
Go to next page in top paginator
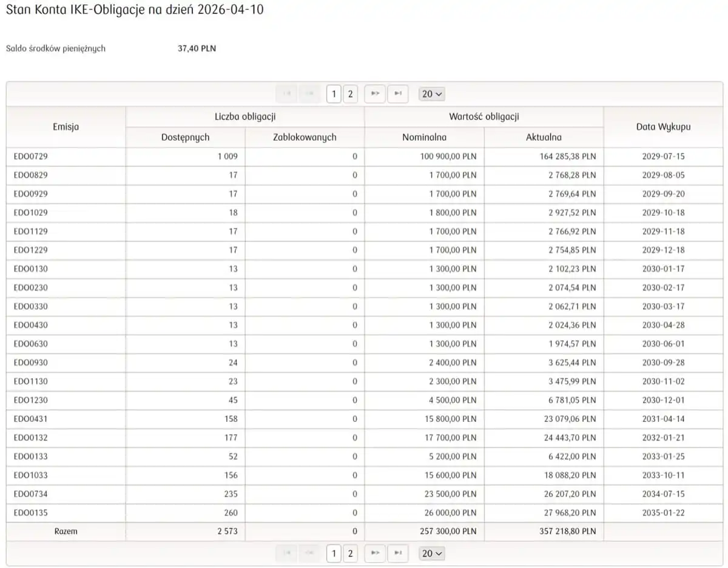tap(375, 94)
